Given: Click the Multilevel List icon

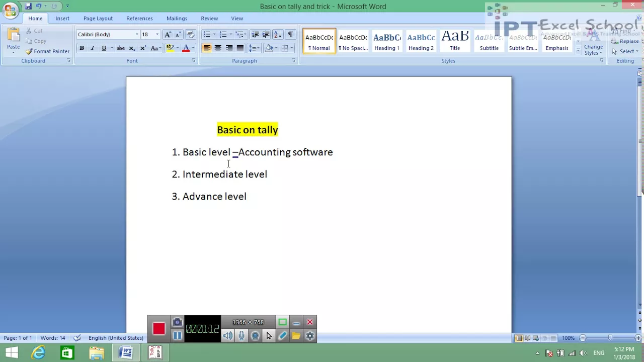Looking at the screenshot, I should pos(239,35).
